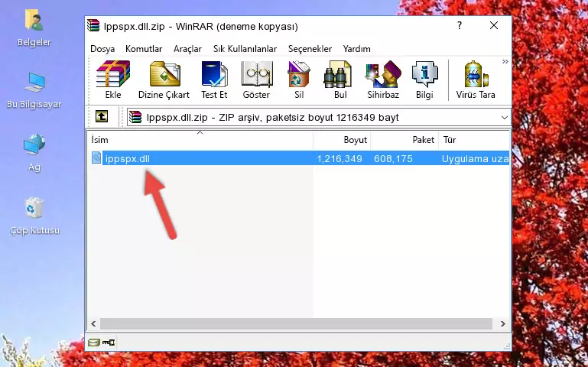588x367 pixels.
Task: Open the Seçenekler menu
Action: [x=310, y=49]
